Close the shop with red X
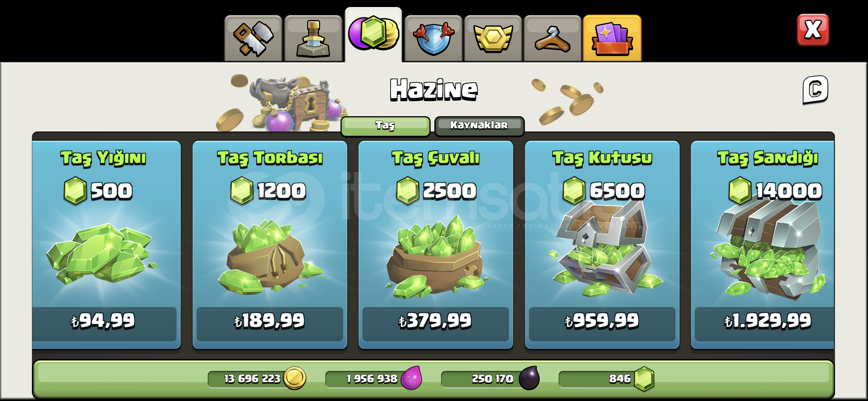The width and height of the screenshot is (868, 401). [813, 30]
